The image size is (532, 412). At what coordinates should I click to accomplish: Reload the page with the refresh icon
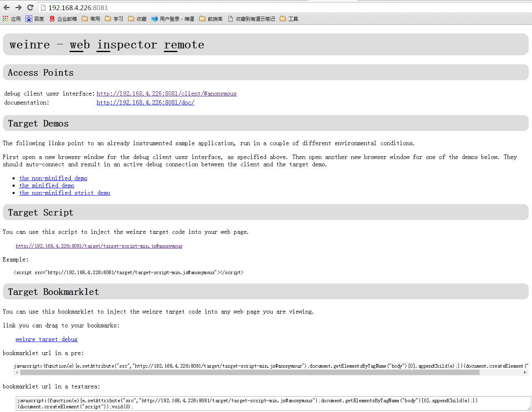click(x=30, y=7)
